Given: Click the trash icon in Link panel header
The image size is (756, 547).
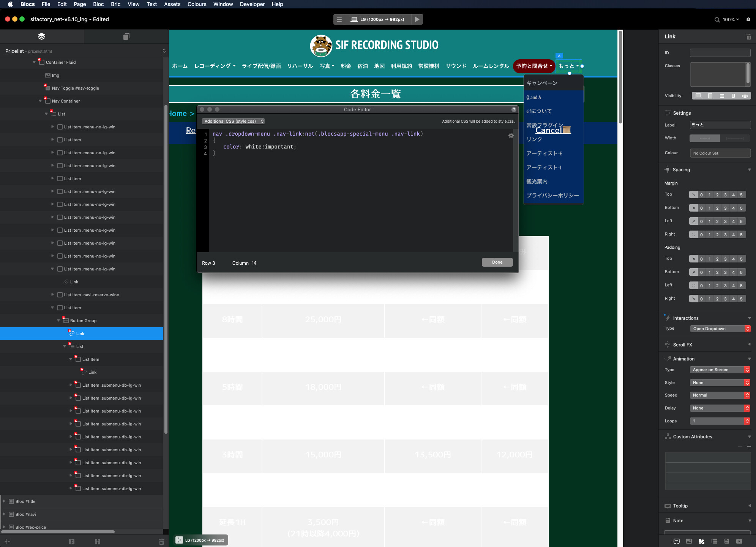Looking at the screenshot, I should click(x=748, y=37).
